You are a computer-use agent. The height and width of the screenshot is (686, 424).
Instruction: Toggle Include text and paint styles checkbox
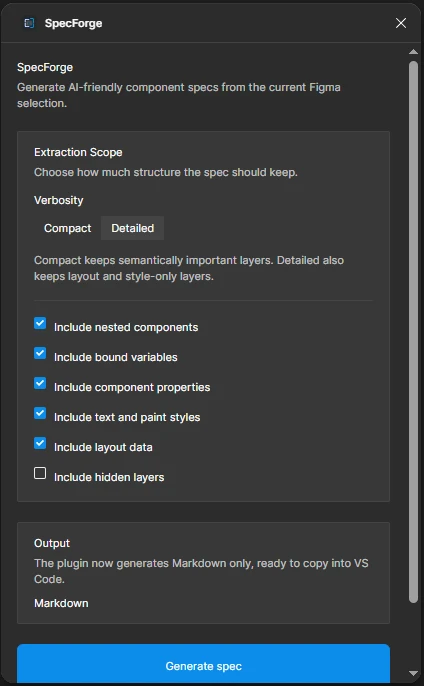click(40, 413)
